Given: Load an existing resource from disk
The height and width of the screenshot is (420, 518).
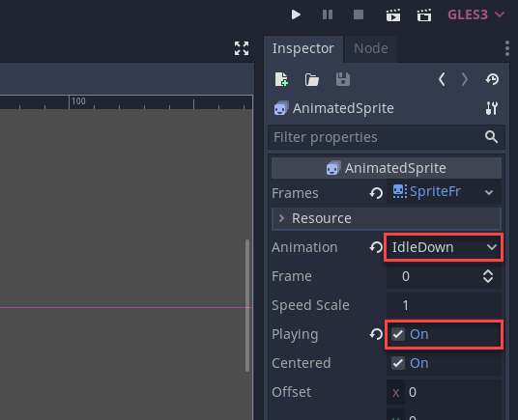Looking at the screenshot, I should coord(312,79).
